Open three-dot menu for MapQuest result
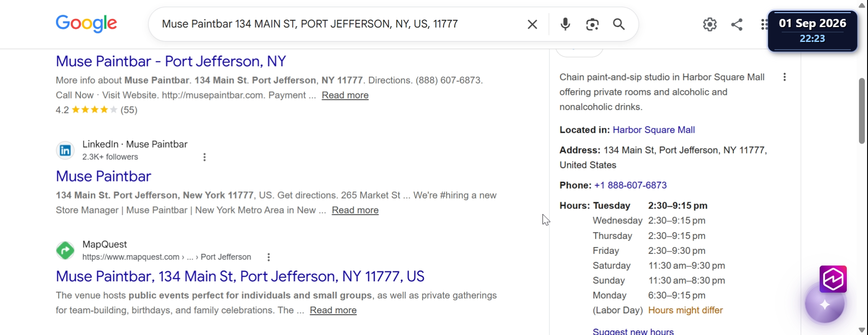 pyautogui.click(x=269, y=257)
